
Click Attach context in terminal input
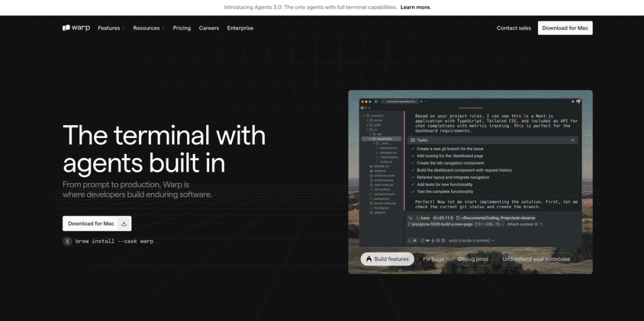[524, 224]
